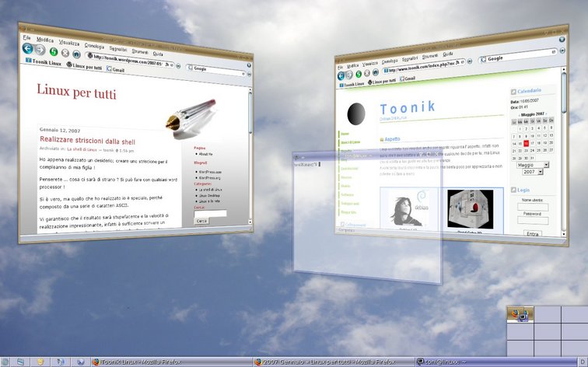This screenshot has height=367, width=588.
Task: Open Maggio month dropdown in calendar
Action: (x=533, y=165)
